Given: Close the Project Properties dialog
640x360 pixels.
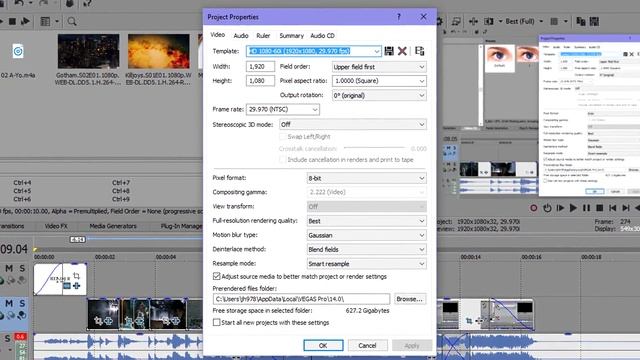Looking at the screenshot, I should point(423,17).
